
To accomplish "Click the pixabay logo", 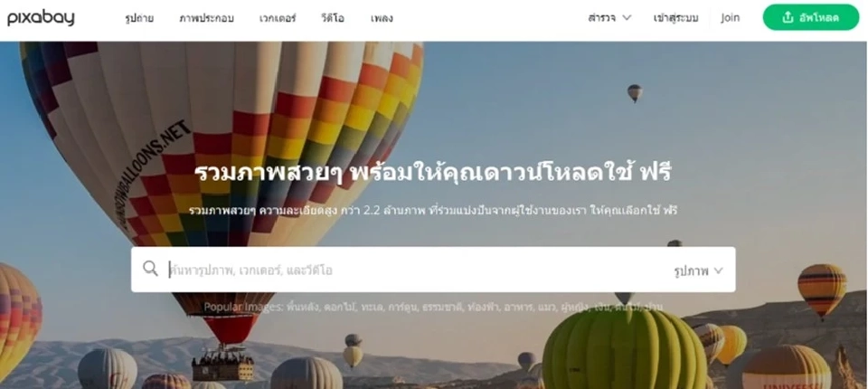I will (x=41, y=18).
